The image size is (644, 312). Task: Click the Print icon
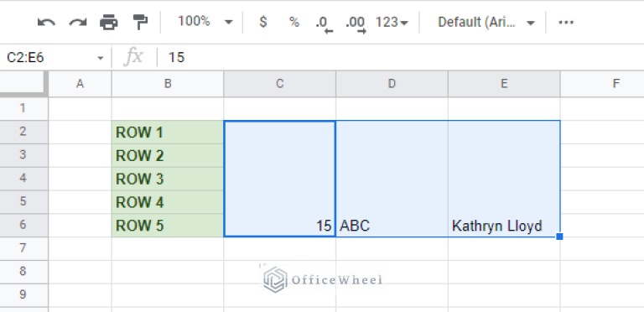point(109,22)
